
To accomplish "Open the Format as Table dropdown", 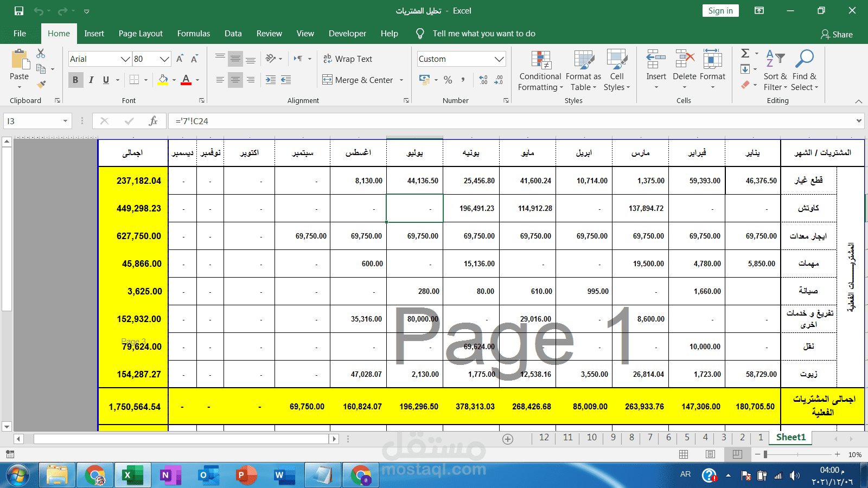I will [583, 70].
